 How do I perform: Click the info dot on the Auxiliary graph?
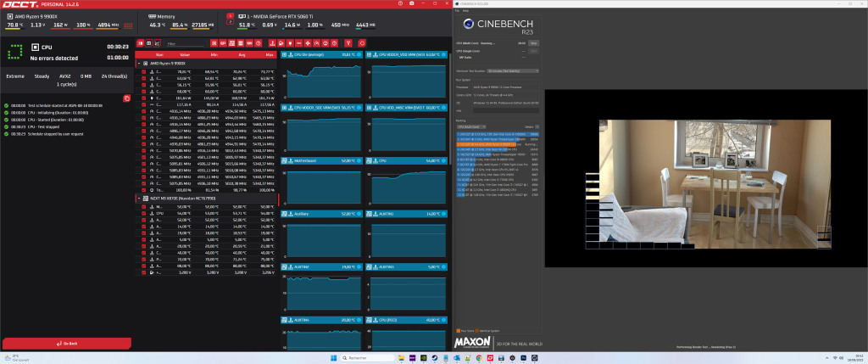359,214
